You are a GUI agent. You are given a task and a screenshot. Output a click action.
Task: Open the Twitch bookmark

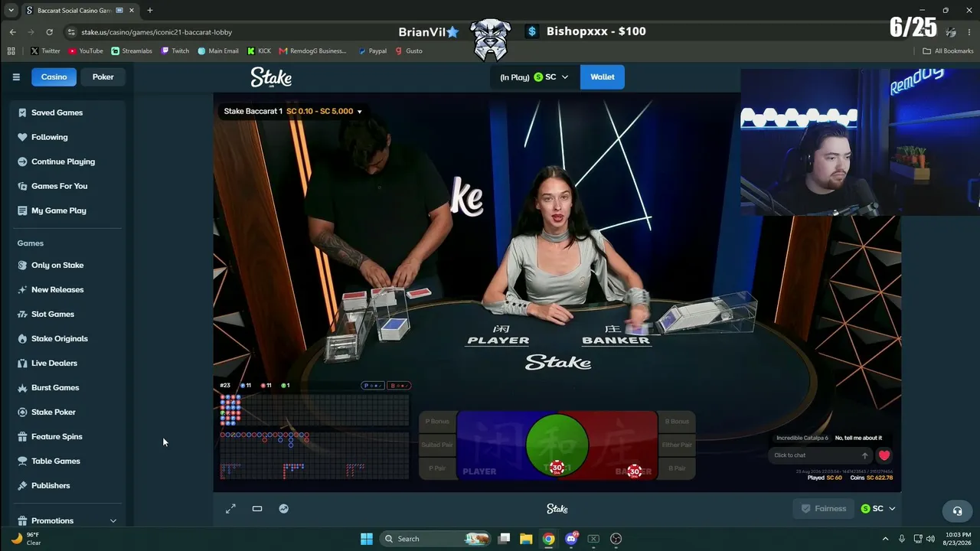point(175,51)
